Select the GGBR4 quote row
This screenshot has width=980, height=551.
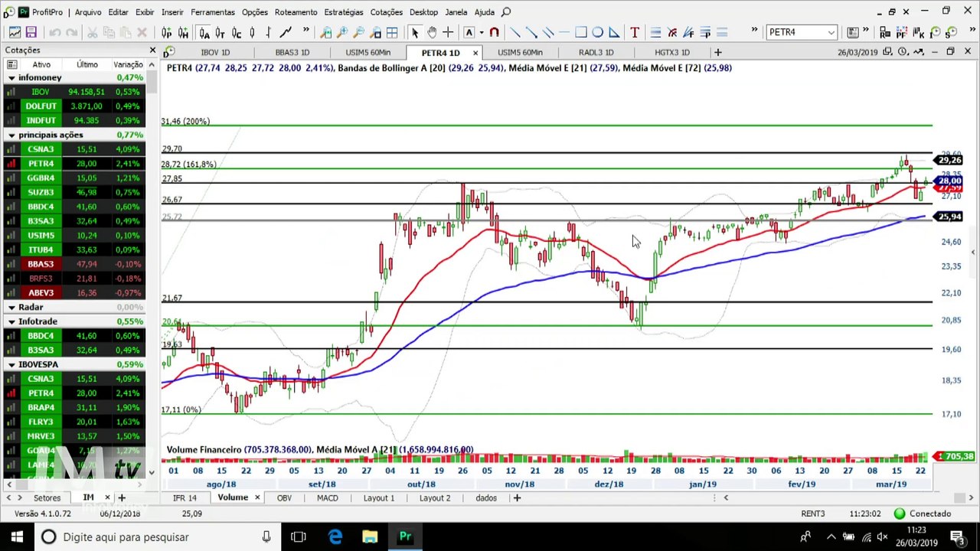point(73,178)
